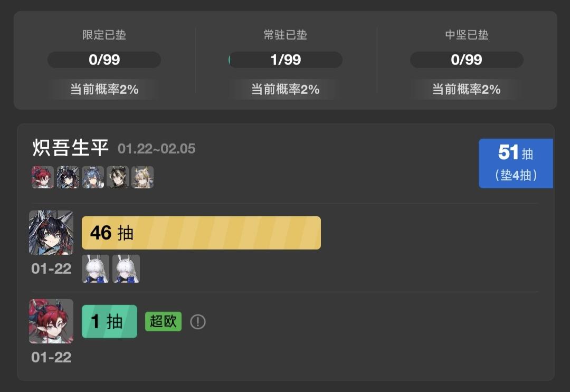This screenshot has height=392, width=570.
Task: Click the green 超欧 tag
Action: coord(163,321)
